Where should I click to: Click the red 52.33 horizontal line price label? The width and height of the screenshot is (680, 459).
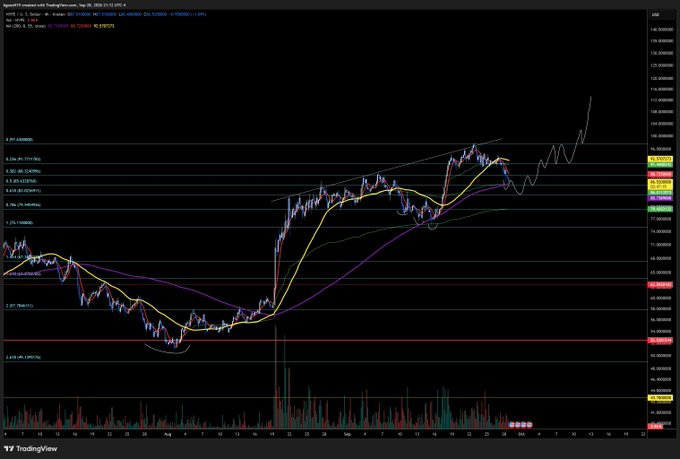(x=660, y=341)
